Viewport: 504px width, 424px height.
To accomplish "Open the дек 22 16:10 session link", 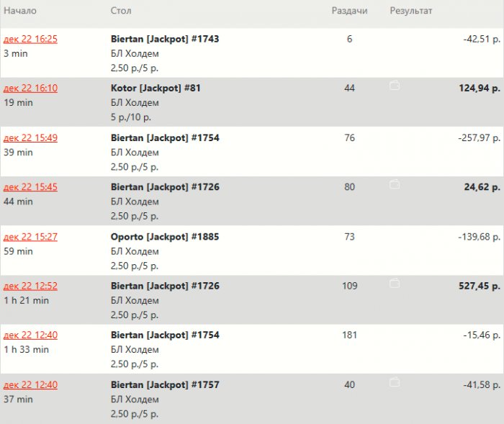I will pyautogui.click(x=30, y=89).
